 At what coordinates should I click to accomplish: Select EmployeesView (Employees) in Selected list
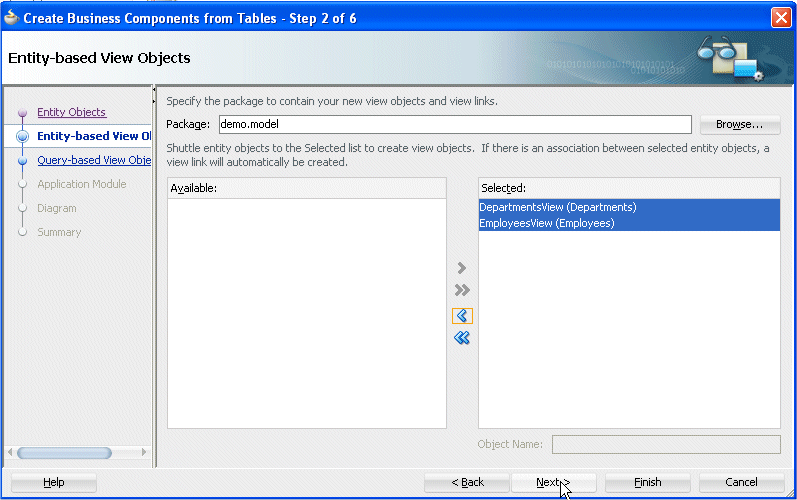coord(629,223)
